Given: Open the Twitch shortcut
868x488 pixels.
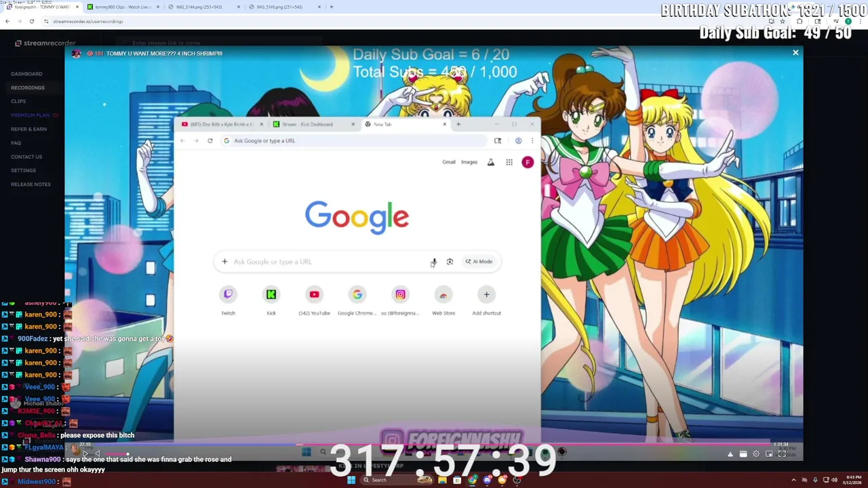Looking at the screenshot, I should 228,300.
